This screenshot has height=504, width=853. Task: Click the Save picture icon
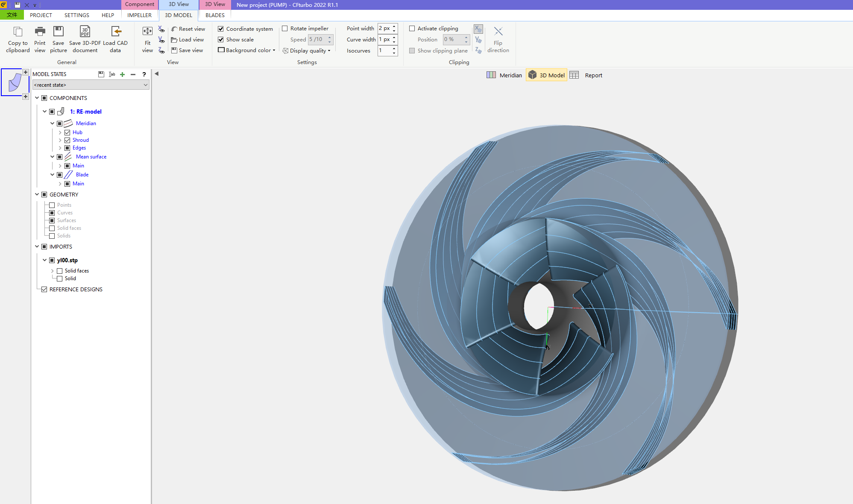tap(58, 32)
